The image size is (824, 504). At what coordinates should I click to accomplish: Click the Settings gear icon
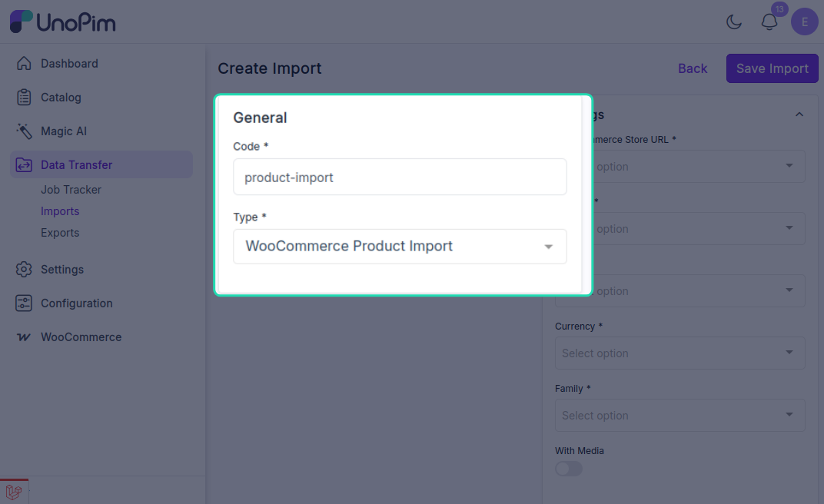pos(24,270)
